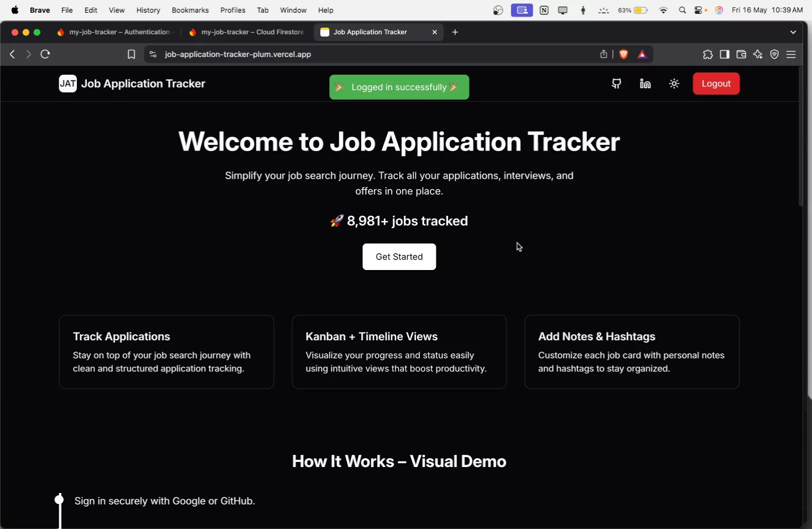Open a new tab with plus button
The width and height of the screenshot is (812, 529).
(x=455, y=32)
